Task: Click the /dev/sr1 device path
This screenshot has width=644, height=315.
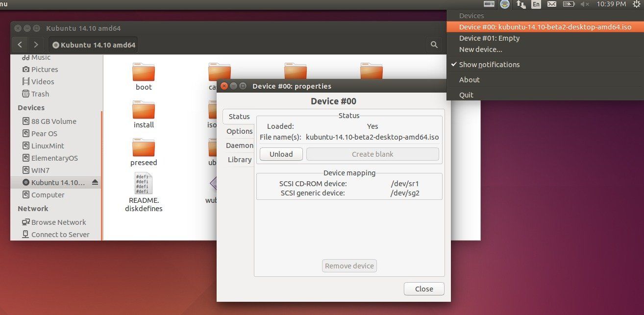Action: (x=405, y=184)
